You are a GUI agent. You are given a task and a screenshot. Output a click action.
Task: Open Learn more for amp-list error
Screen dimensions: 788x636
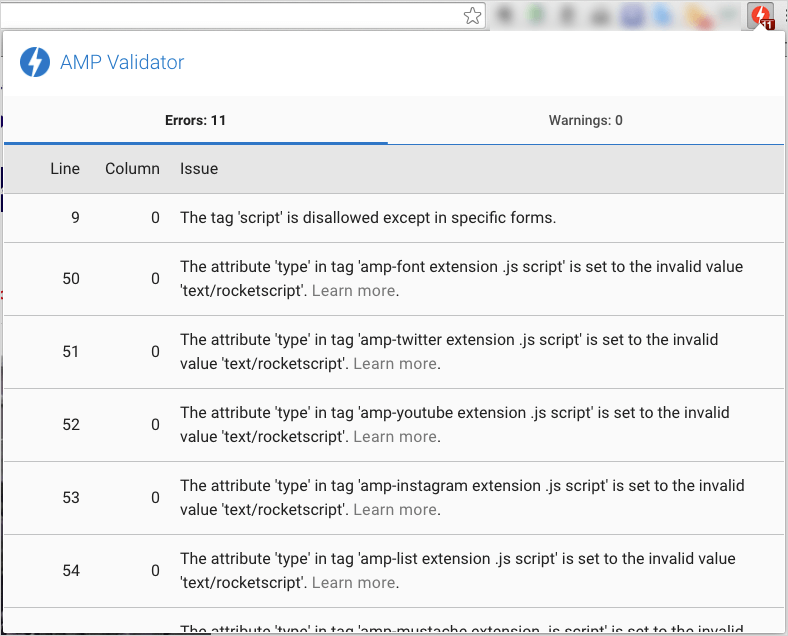353,583
